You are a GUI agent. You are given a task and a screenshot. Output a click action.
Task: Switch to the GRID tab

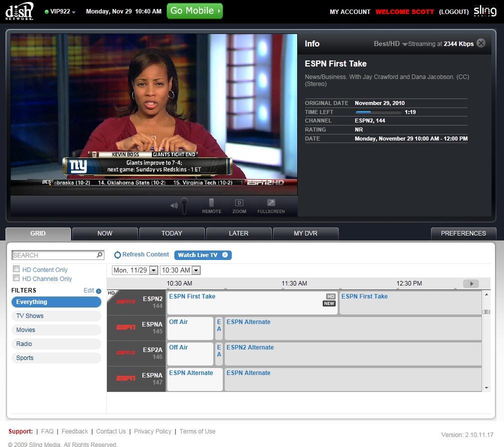(x=38, y=233)
